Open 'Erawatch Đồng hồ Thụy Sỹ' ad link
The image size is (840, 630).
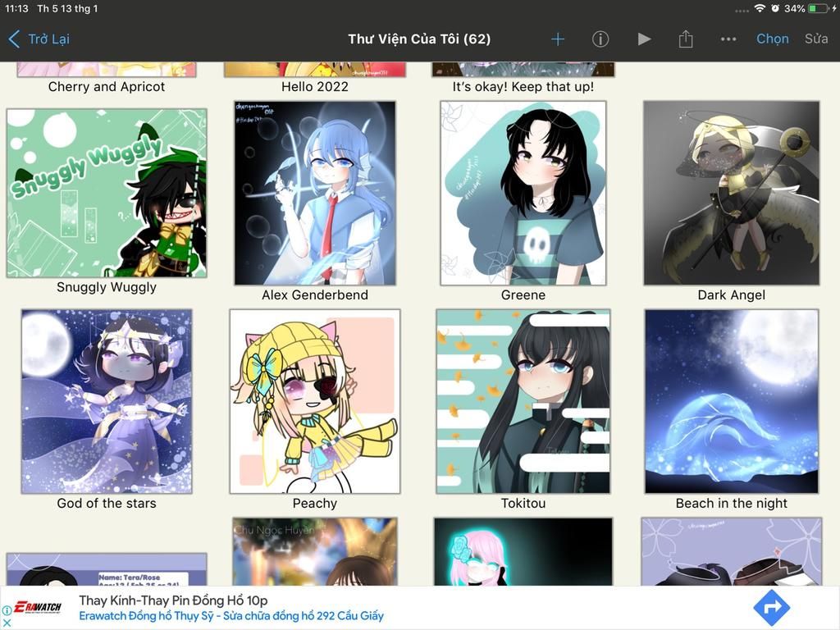click(231, 616)
